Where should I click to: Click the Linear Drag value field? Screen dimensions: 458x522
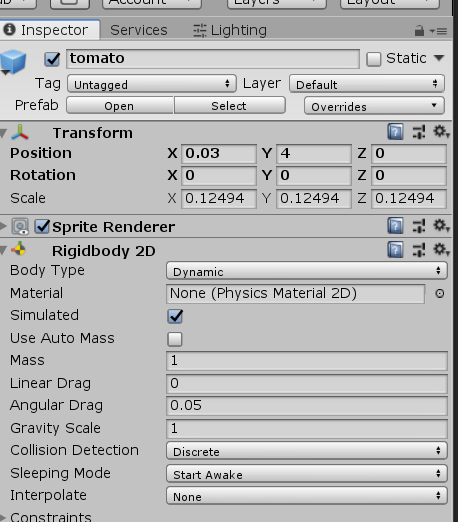click(307, 384)
